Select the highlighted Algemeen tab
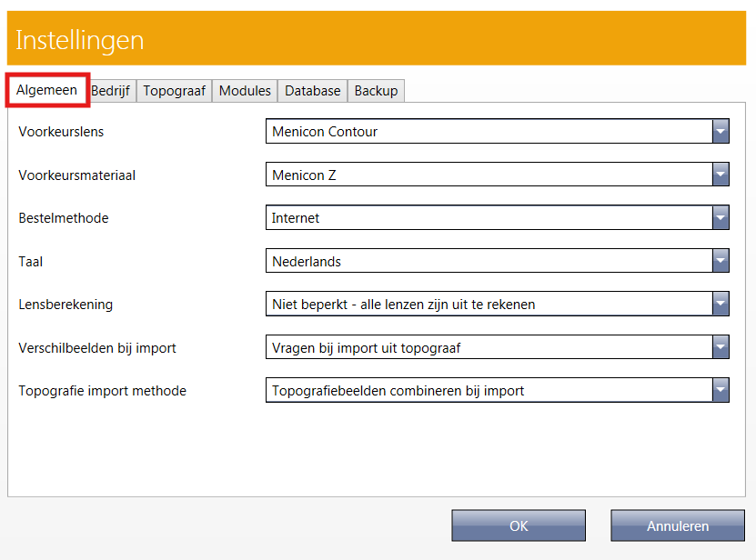The height and width of the screenshot is (560, 756). 47,90
